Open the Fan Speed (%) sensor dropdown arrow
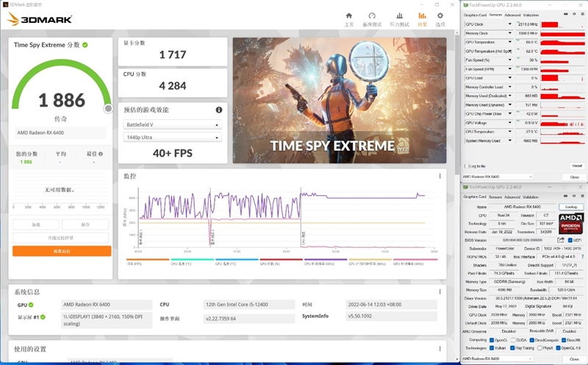Screen dimensions: 588x365 tap(509, 60)
